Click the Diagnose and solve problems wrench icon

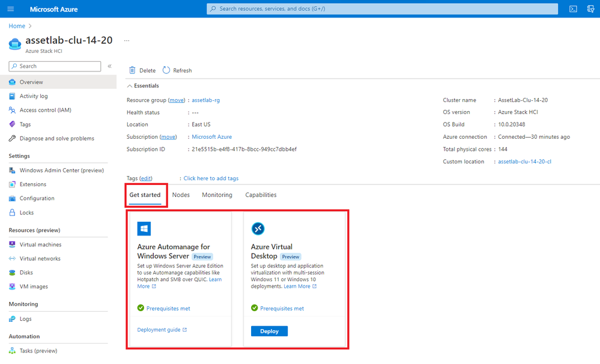pyautogui.click(x=12, y=138)
